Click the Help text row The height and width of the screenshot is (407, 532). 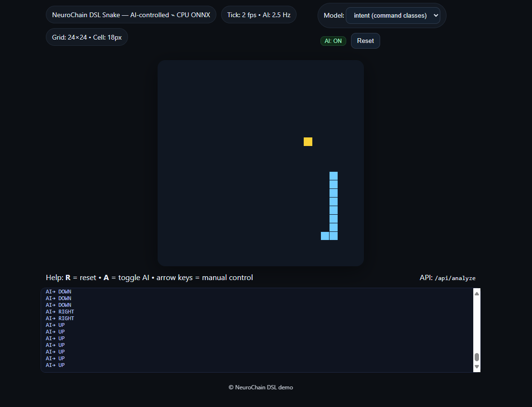click(149, 277)
